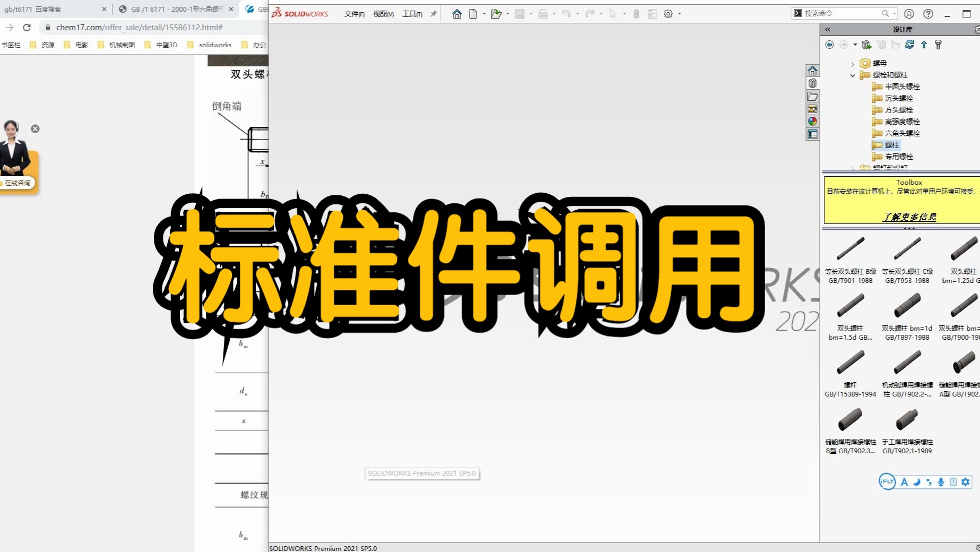Select the 双头螺柱 GB/T897-1988 thumbnail
Image resolution: width=980 pixels, height=552 pixels.
click(907, 307)
